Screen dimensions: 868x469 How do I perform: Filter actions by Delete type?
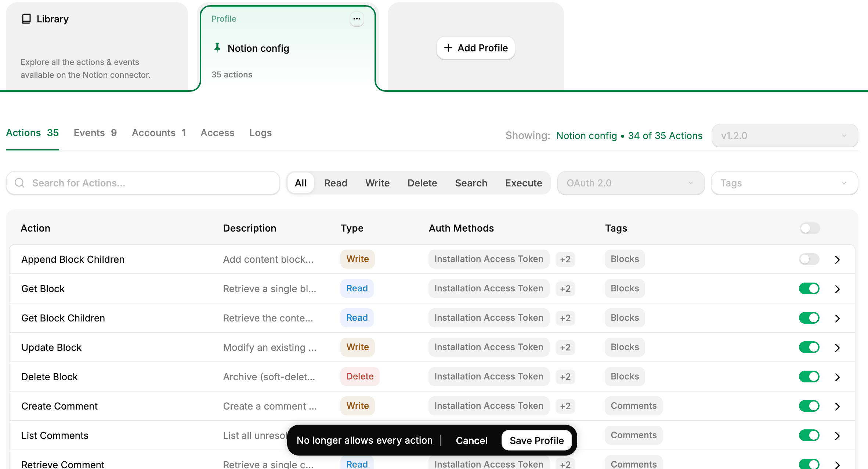(422, 183)
